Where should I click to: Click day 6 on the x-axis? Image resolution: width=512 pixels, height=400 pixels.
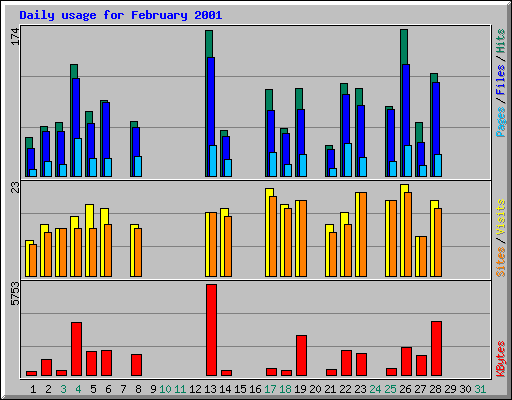(108, 389)
